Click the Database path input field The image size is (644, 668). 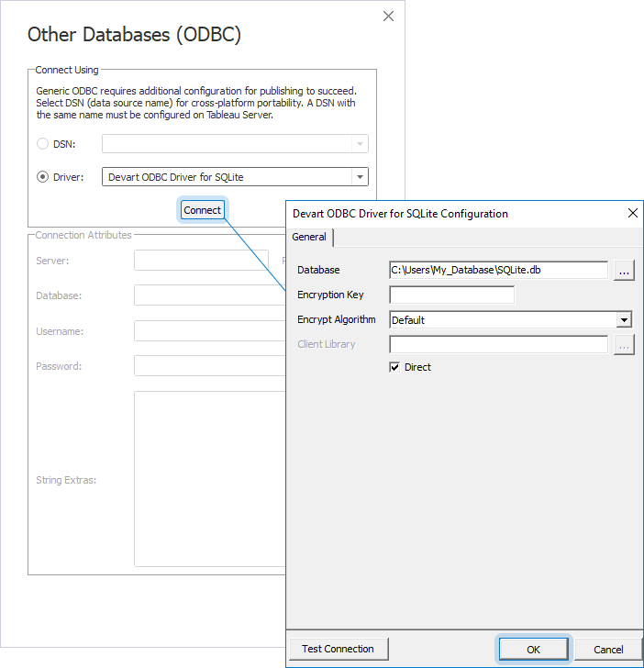tap(498, 270)
